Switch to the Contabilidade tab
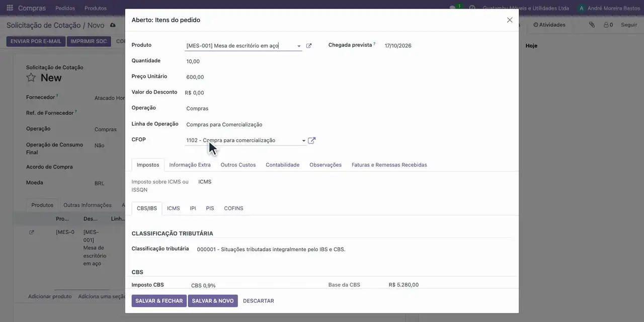Viewport: 644px width, 322px height. [283, 165]
